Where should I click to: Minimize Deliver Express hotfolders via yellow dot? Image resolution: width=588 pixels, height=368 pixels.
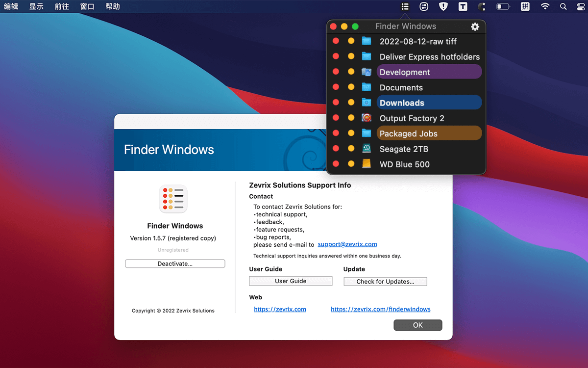point(351,56)
